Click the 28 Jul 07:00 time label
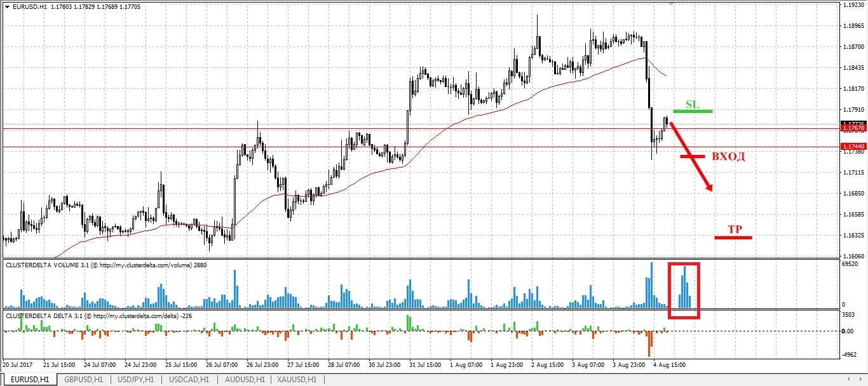Image resolution: width=868 pixels, height=386 pixels. (x=344, y=365)
